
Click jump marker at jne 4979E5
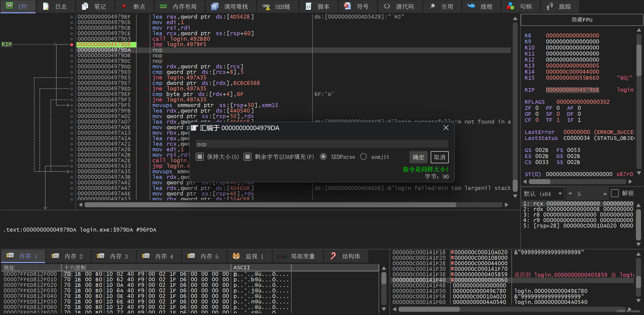click(146, 78)
